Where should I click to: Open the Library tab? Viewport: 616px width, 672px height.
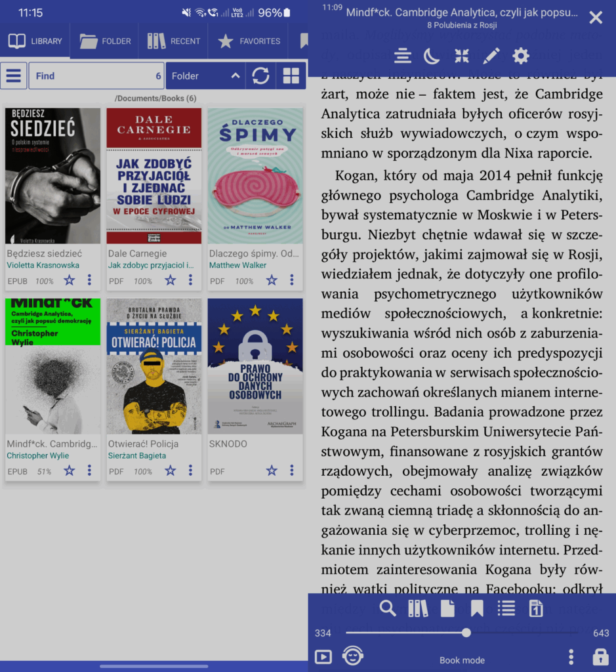tap(35, 41)
